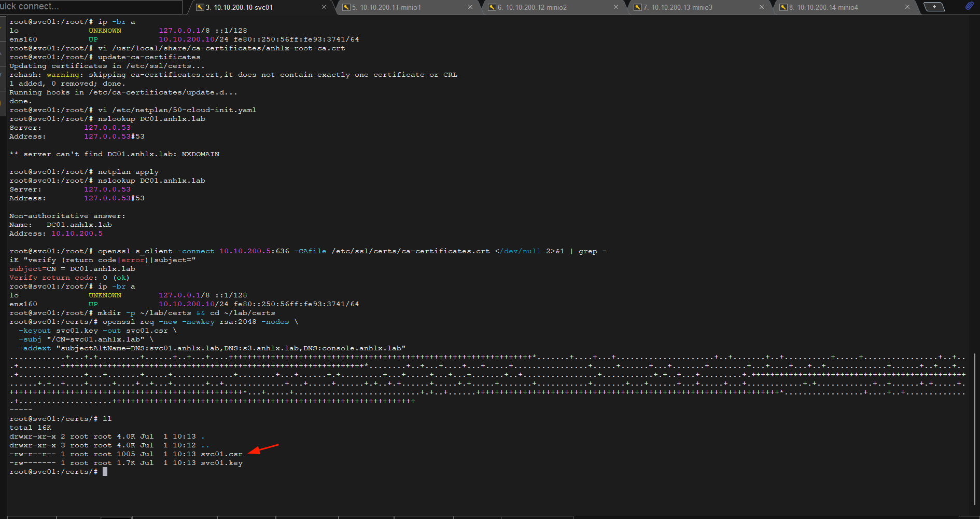Click the 'update-ca-certificates' command line
The height and width of the screenshot is (519, 980).
coord(105,57)
